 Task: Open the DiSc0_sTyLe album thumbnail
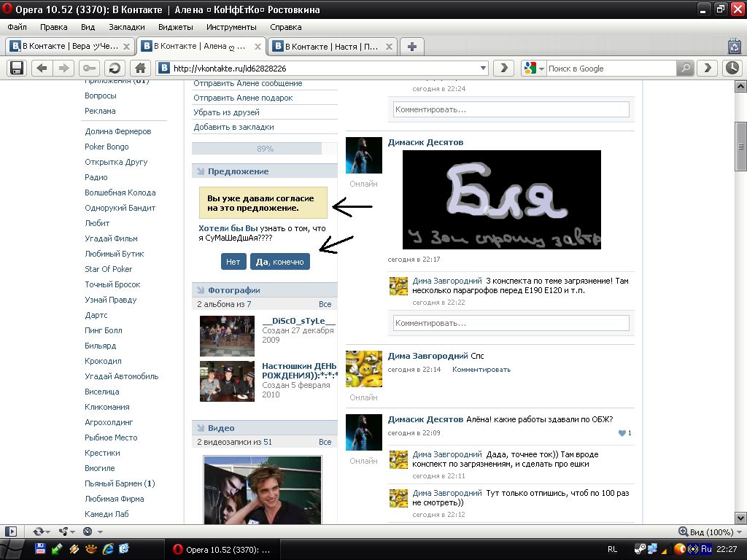tap(227, 335)
